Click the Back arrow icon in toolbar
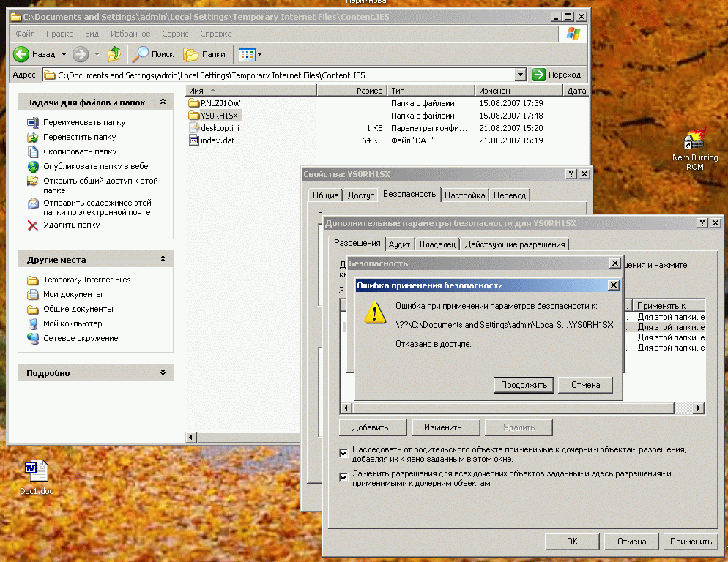728x562 pixels. [x=21, y=54]
